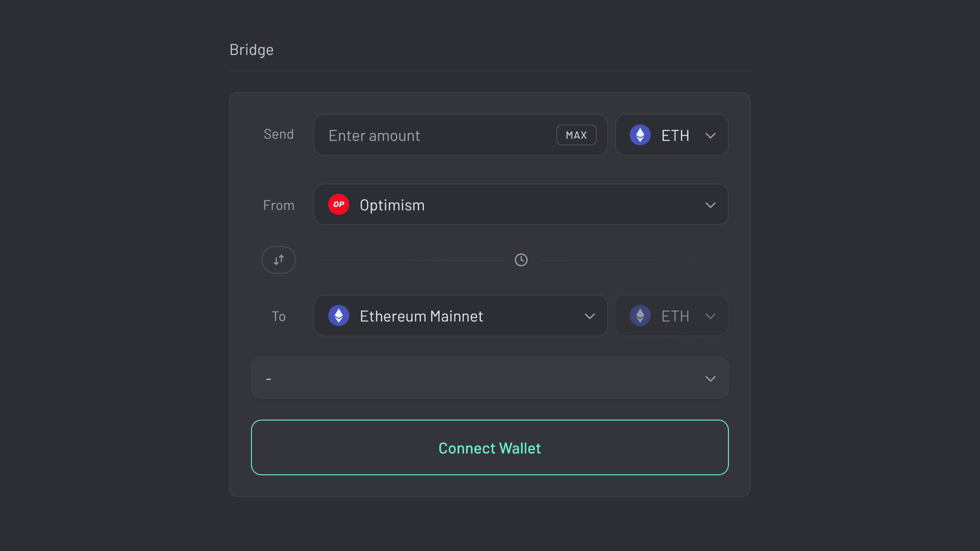Click the Optimism OP logo
Image resolution: width=980 pixels, height=551 pixels.
[x=338, y=205]
